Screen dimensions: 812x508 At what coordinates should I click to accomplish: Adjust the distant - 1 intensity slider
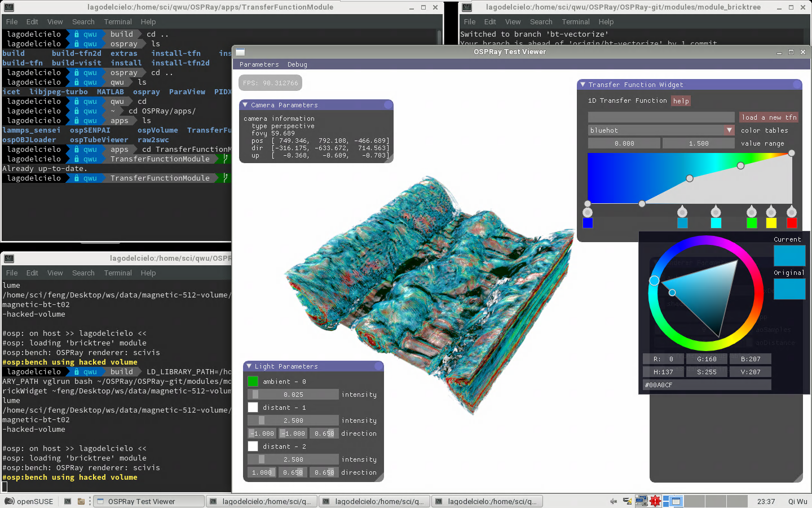[293, 421]
